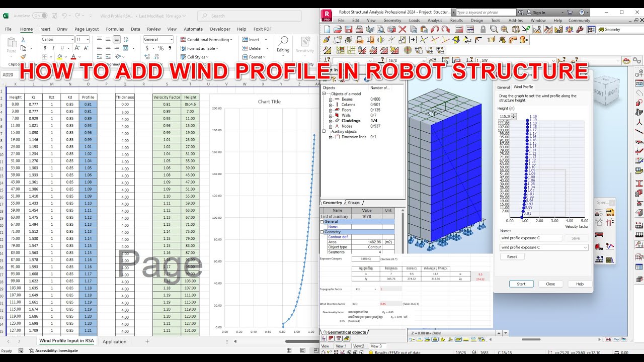Expand the Claddings tree node
This screenshot has height=362, width=644.
point(331,121)
